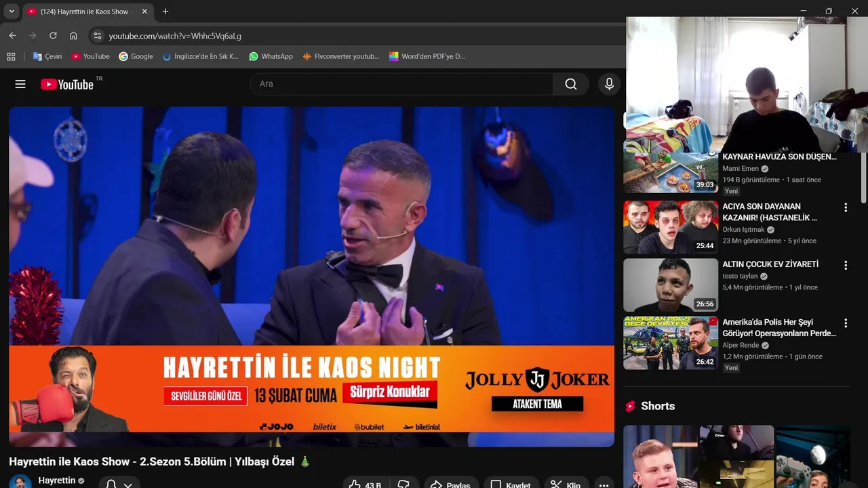Open the Hayrettin channel avatar
Screen dimensions: 868x488
(x=20, y=482)
